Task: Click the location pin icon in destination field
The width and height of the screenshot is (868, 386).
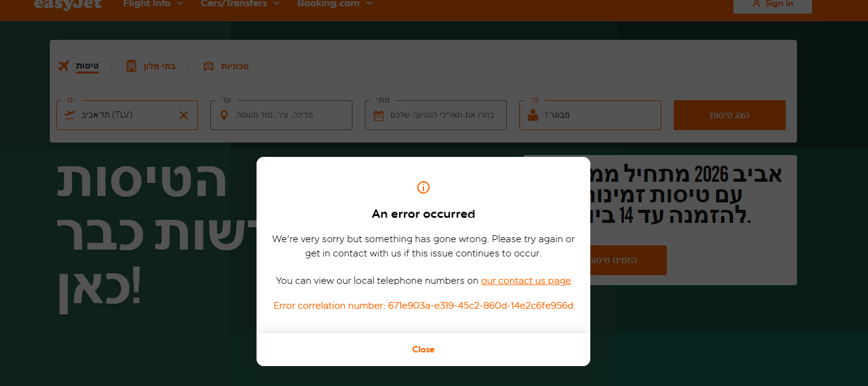Action: point(224,115)
